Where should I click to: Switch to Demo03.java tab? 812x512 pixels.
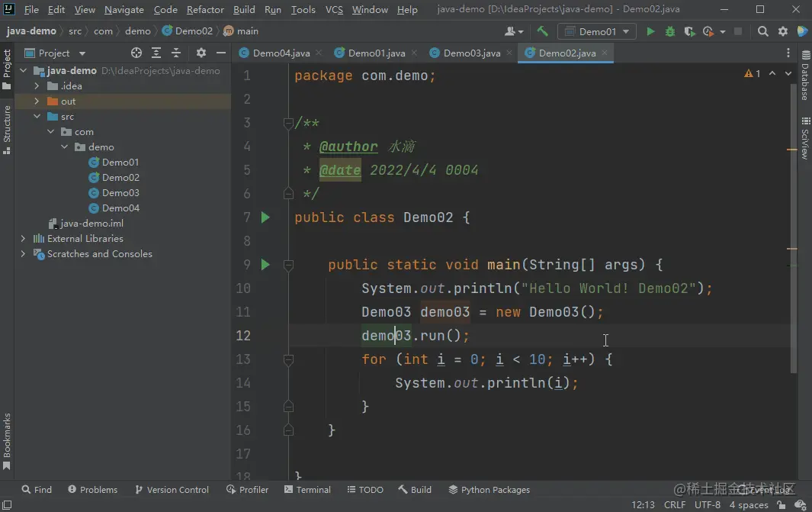click(472, 53)
